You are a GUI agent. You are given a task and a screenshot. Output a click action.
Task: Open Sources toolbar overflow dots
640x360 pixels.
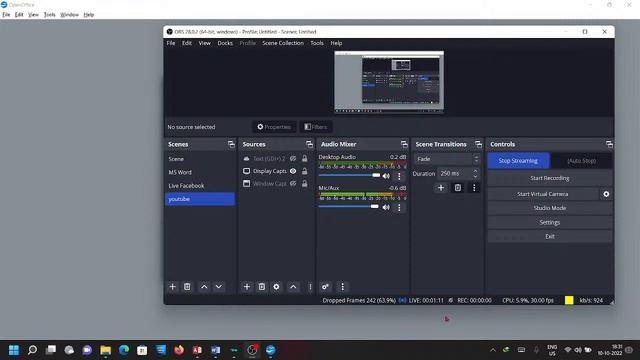coord(310,287)
